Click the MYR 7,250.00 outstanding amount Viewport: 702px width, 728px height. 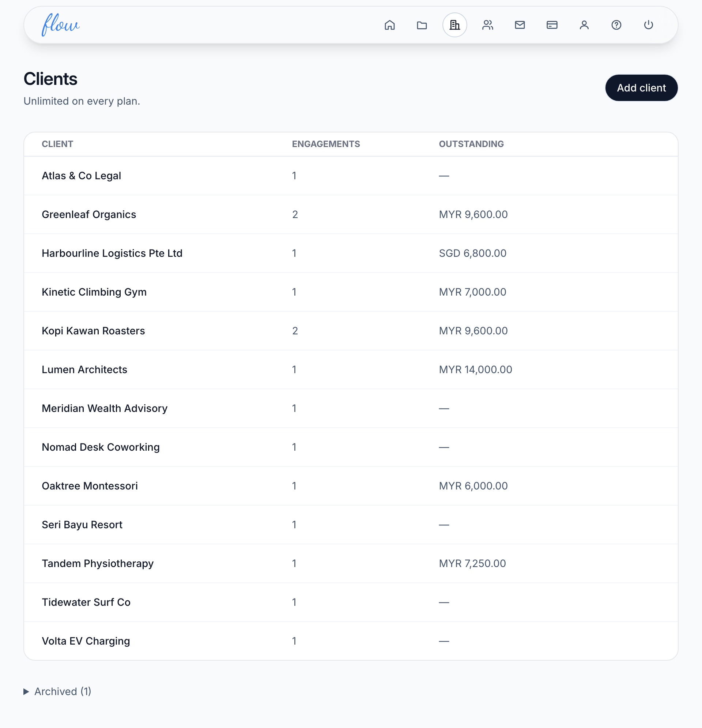472,563
